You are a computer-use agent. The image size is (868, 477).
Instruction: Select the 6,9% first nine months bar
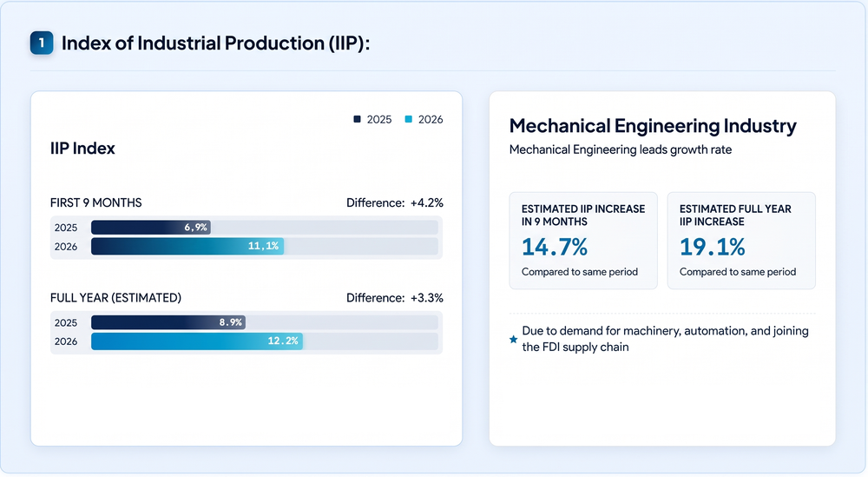(x=150, y=227)
